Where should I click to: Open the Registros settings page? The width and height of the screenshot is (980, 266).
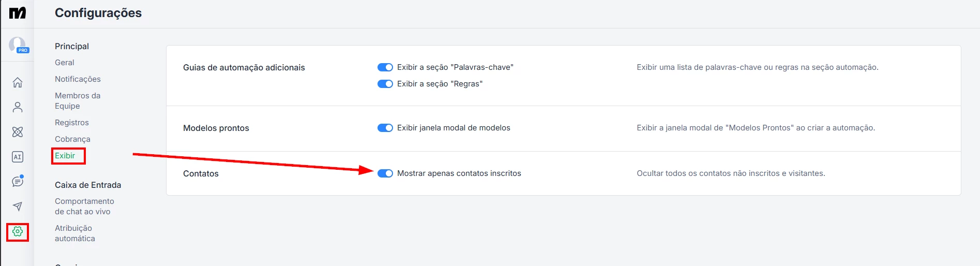(x=72, y=123)
